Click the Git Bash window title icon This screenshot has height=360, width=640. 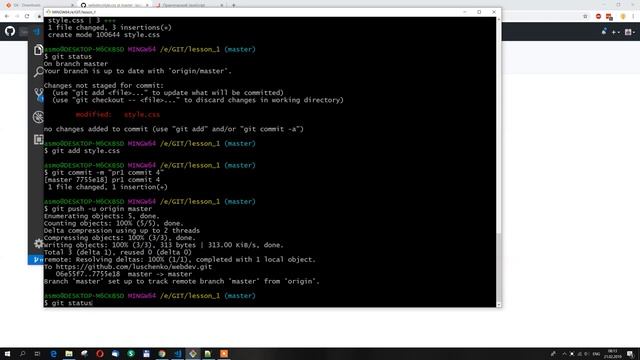48,12
